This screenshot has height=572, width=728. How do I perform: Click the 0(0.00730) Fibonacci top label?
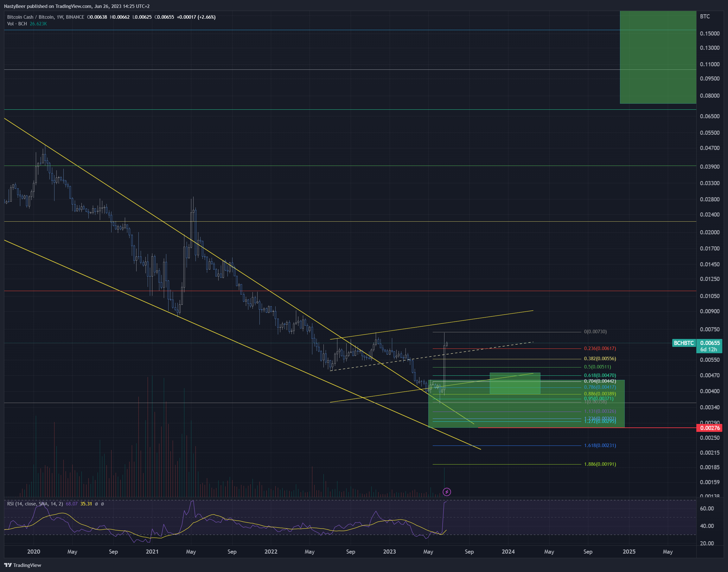[595, 332]
